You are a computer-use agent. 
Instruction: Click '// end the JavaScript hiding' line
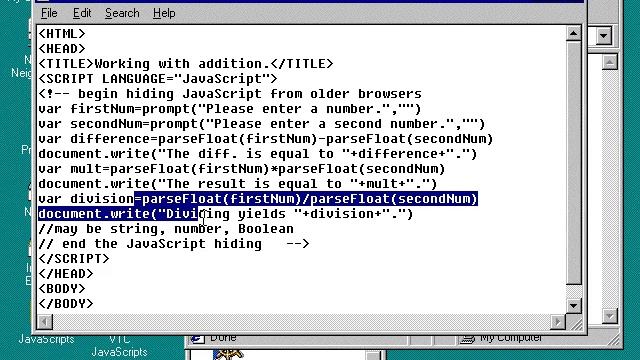[x=174, y=244]
